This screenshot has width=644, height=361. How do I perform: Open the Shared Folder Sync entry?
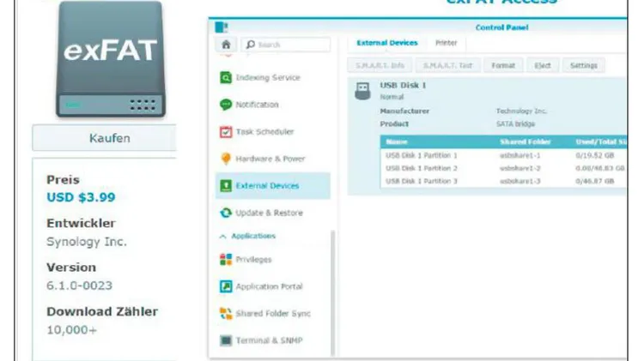point(273,314)
